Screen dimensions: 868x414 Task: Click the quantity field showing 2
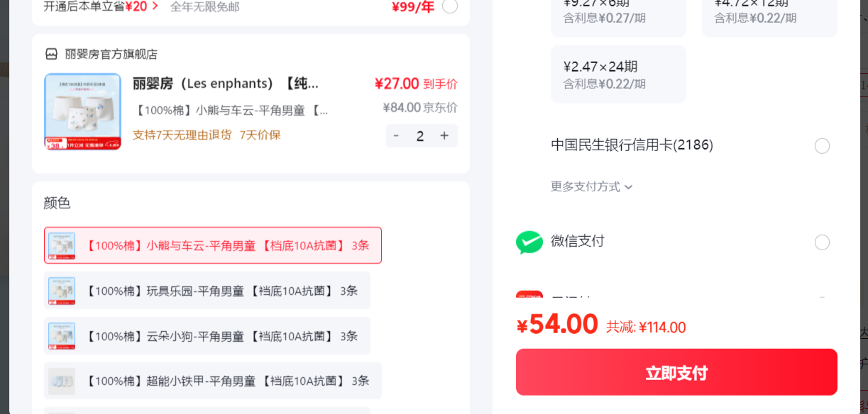(x=420, y=135)
